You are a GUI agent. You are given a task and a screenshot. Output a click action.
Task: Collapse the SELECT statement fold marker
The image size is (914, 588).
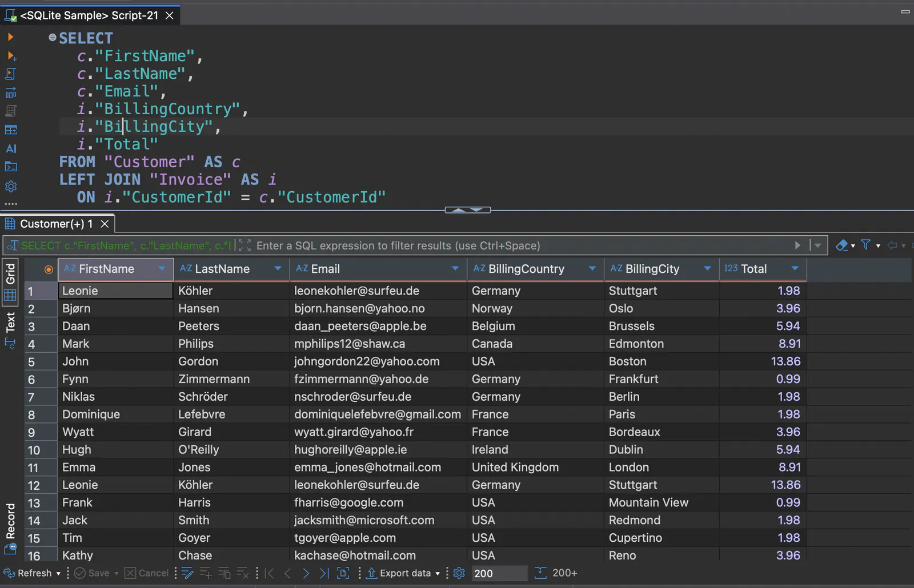(53, 38)
